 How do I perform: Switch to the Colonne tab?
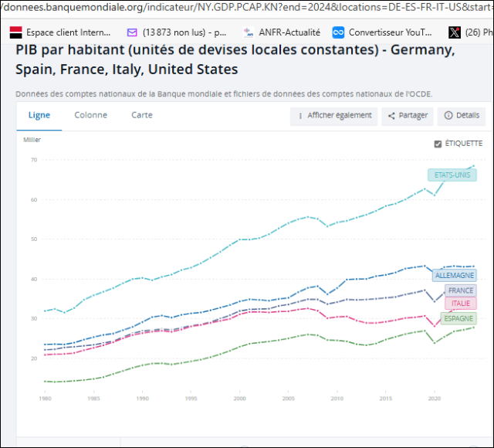click(91, 115)
